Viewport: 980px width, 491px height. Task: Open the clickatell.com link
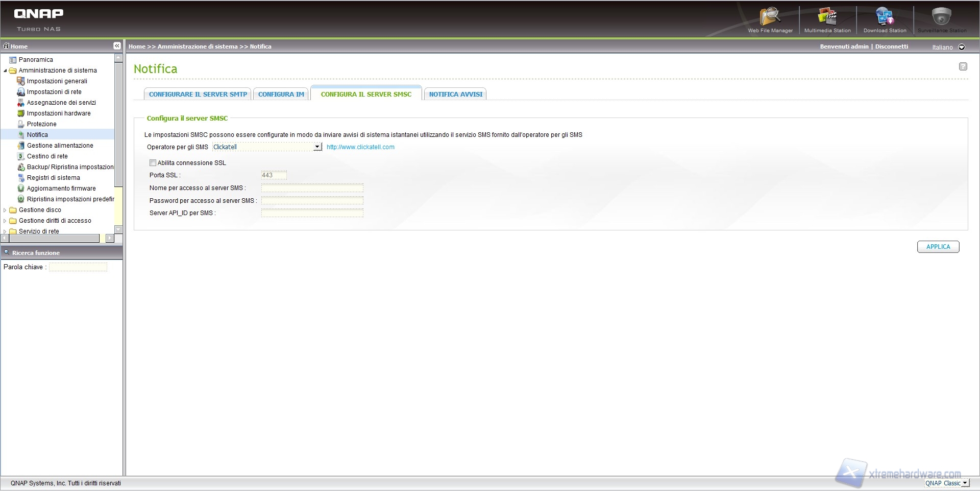(x=360, y=147)
